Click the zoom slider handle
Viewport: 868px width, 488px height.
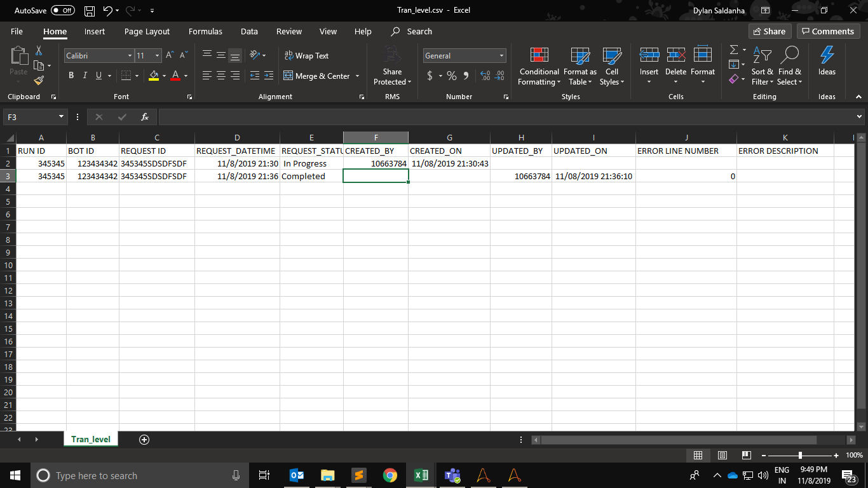click(800, 455)
